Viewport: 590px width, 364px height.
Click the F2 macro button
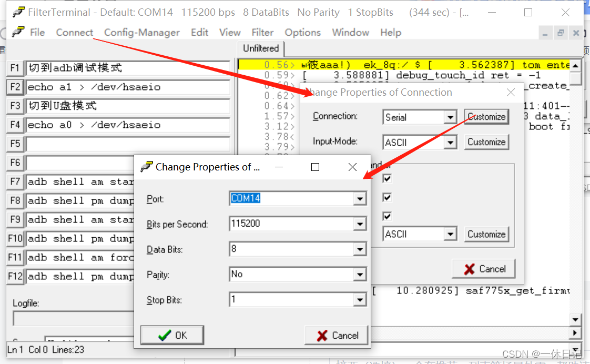click(x=15, y=87)
